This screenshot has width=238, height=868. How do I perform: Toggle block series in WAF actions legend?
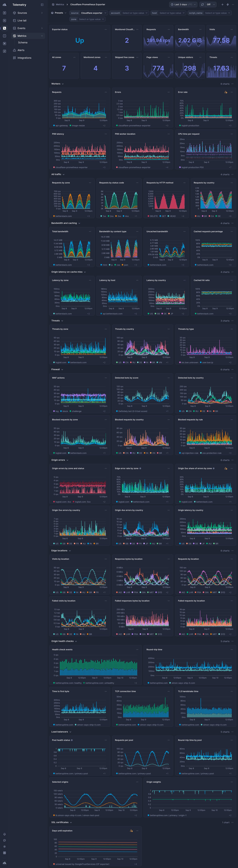[x=64, y=411]
